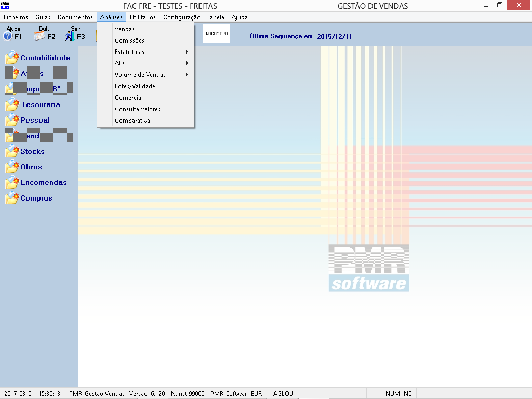Click status bar date 2017-03-01
Image resolution: width=532 pixels, height=399 pixels.
tap(19, 394)
